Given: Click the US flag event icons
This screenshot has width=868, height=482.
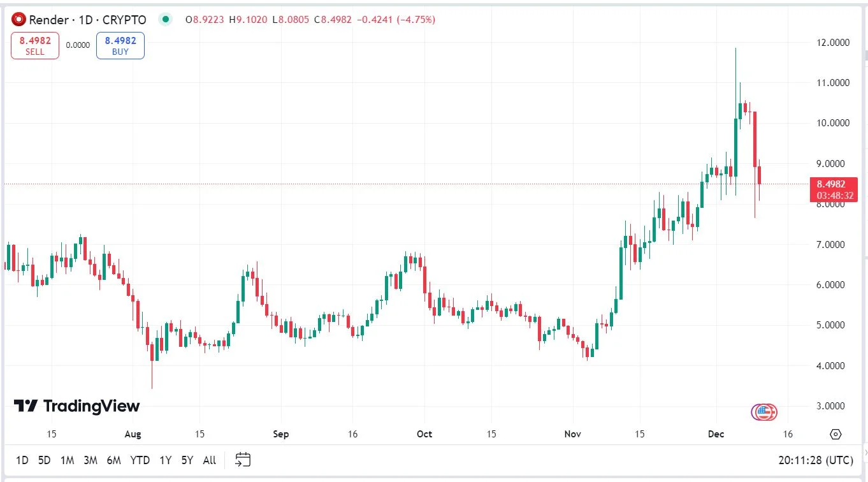Looking at the screenshot, I should 764,412.
